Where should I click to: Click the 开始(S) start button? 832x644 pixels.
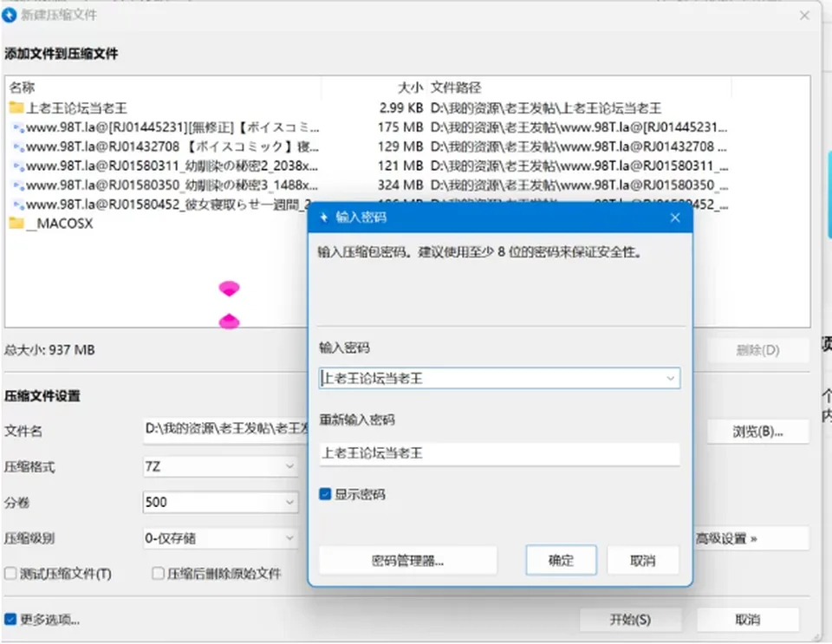[x=630, y=620]
